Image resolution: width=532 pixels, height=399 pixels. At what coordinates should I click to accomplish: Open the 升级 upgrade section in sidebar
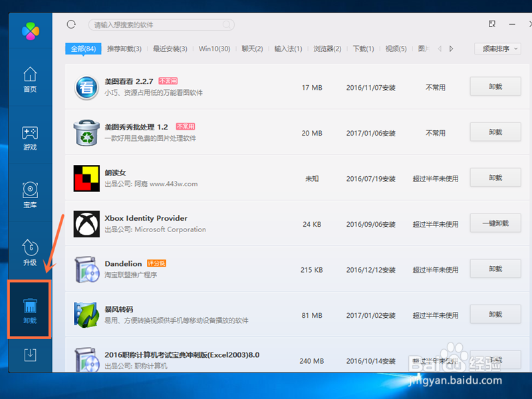[x=29, y=253]
